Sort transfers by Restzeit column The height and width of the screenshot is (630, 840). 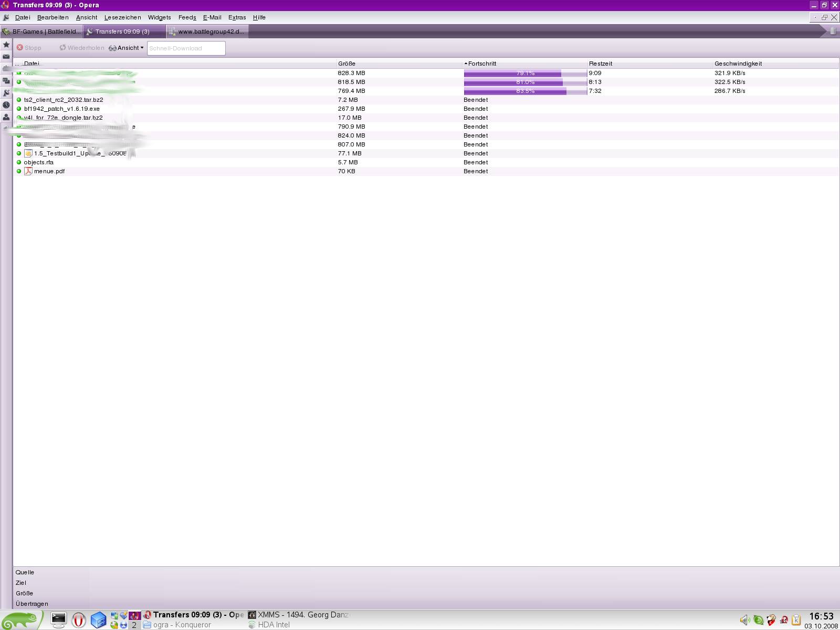(x=650, y=64)
